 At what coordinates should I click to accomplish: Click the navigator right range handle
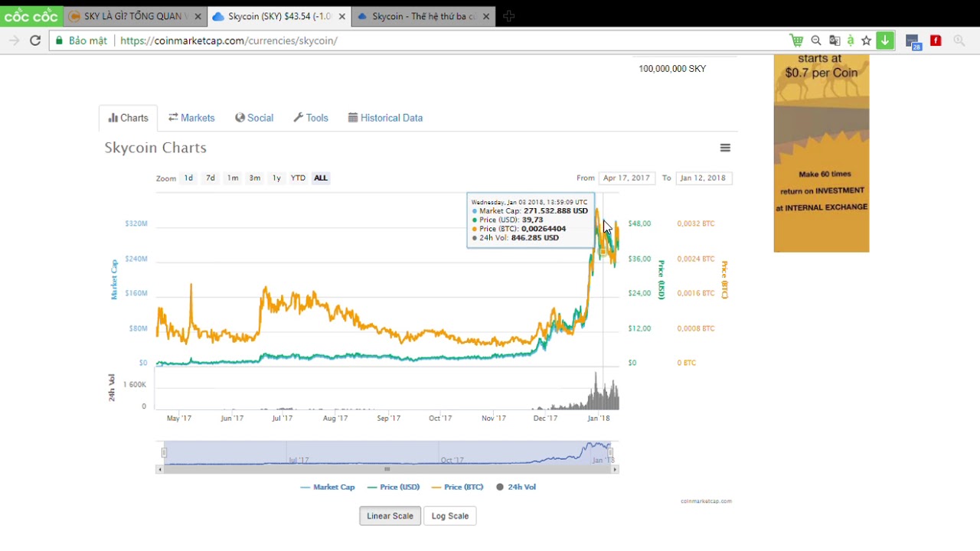[611, 453]
